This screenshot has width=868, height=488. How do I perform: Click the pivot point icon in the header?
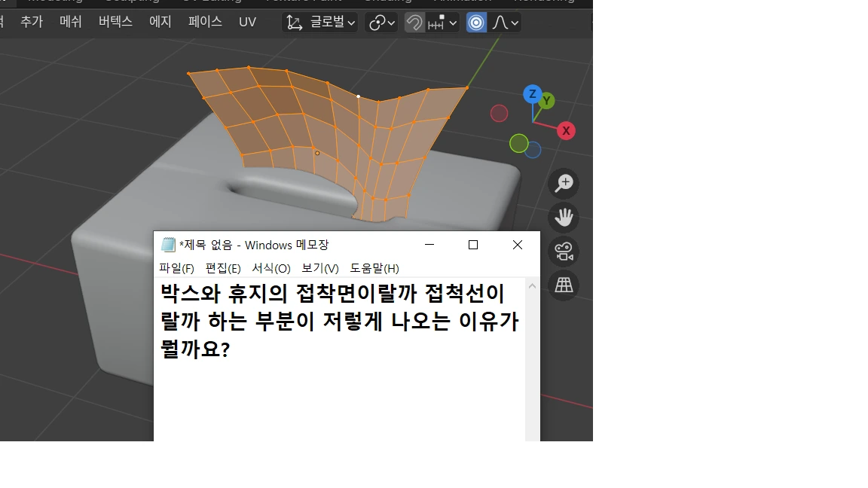pos(378,23)
